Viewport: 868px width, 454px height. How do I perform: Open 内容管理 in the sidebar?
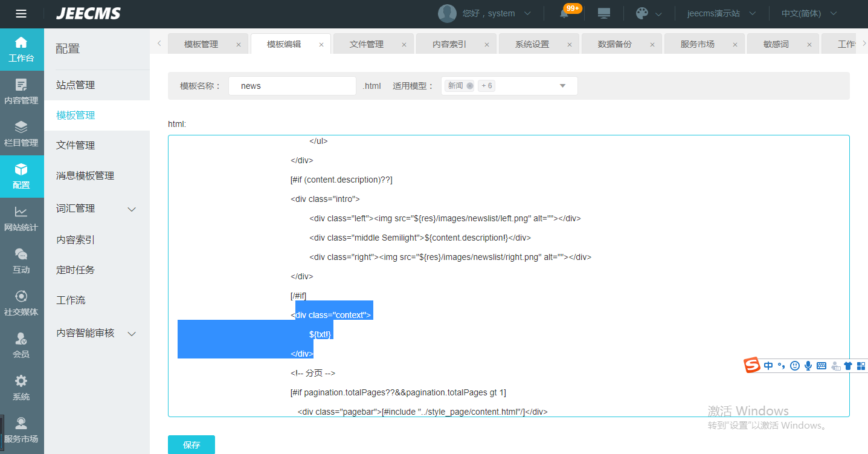pos(21,91)
